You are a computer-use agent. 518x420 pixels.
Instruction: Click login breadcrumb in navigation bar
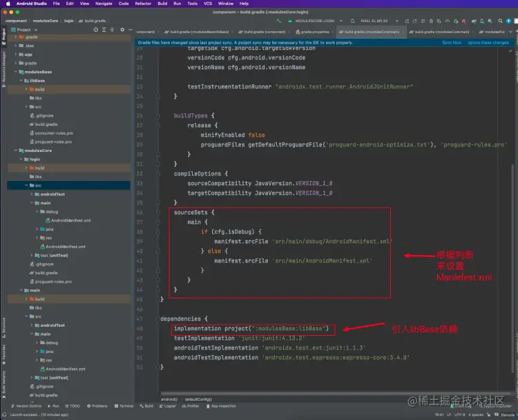pos(68,21)
